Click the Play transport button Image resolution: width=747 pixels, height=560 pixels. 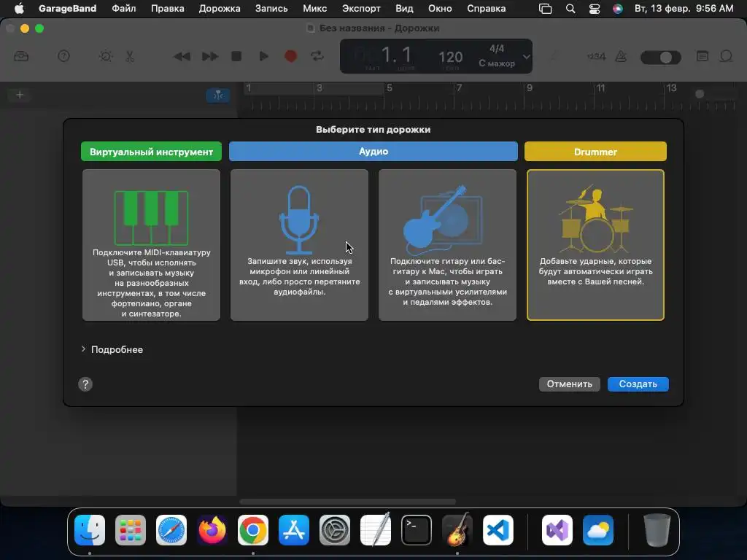click(x=263, y=57)
